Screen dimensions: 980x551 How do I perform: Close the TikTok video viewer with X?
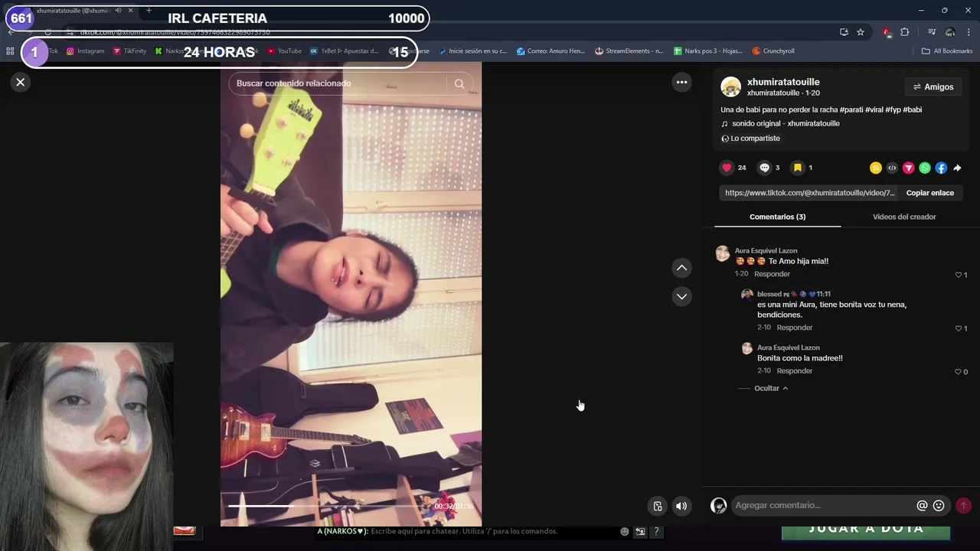point(21,82)
